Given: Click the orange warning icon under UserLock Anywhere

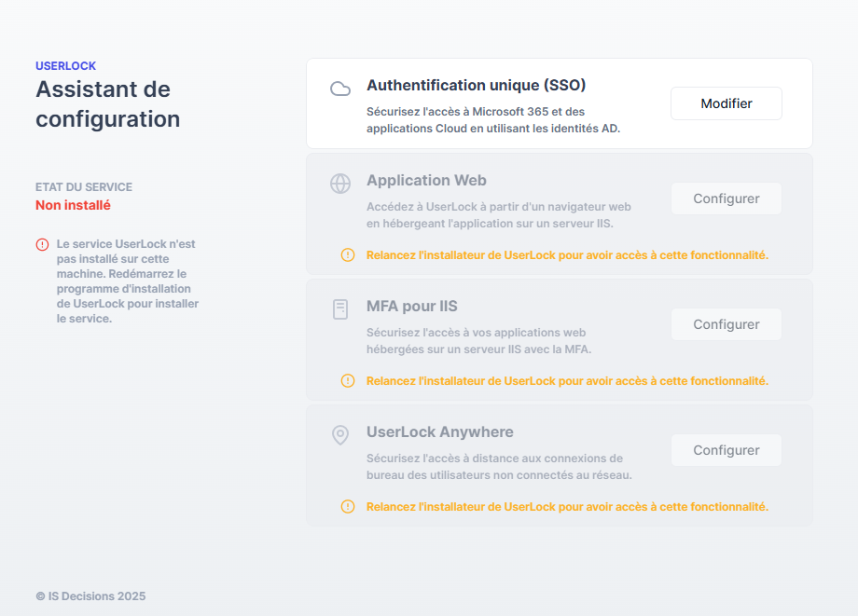Looking at the screenshot, I should pos(348,507).
